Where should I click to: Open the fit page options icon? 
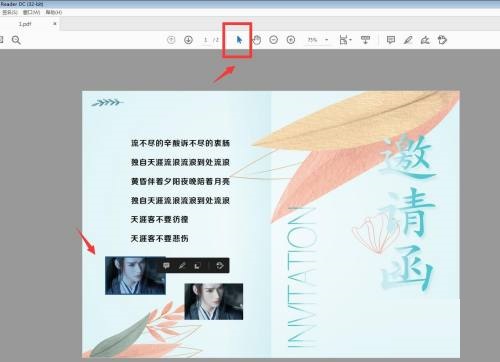point(345,40)
